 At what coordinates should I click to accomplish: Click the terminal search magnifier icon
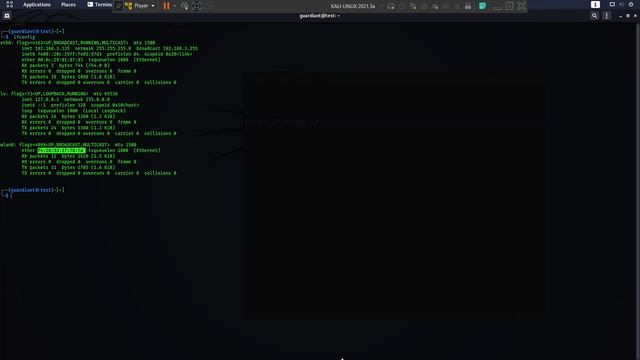pos(595,16)
